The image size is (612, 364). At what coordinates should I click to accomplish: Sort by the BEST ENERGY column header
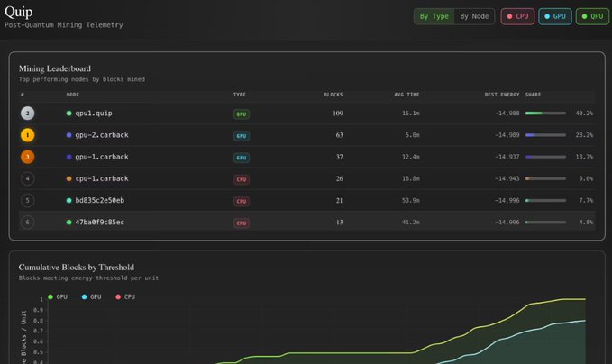[502, 95]
